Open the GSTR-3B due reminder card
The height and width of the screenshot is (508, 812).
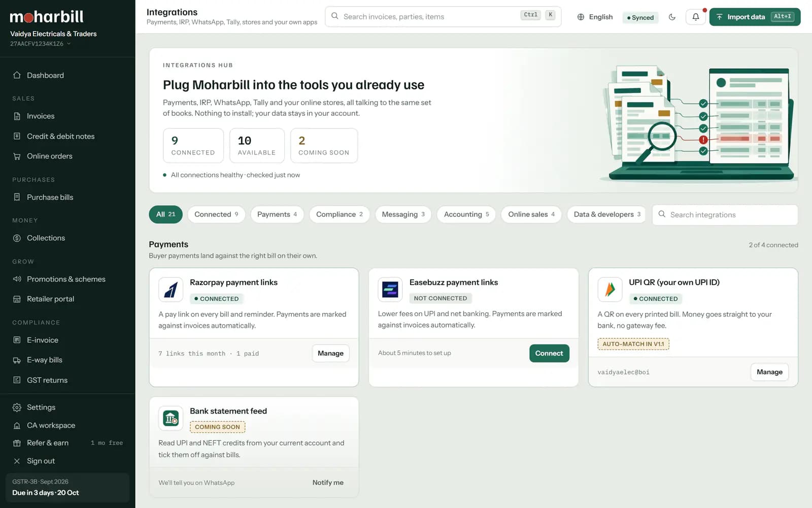[67, 487]
